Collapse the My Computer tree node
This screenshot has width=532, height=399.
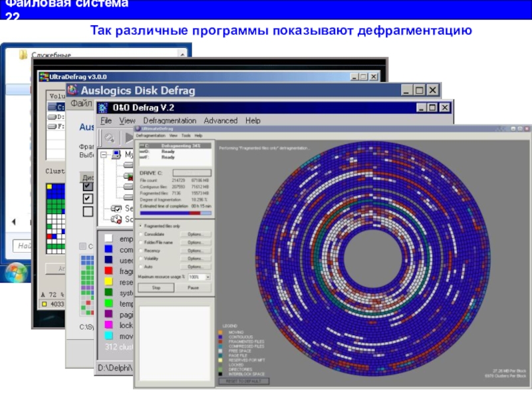point(104,155)
